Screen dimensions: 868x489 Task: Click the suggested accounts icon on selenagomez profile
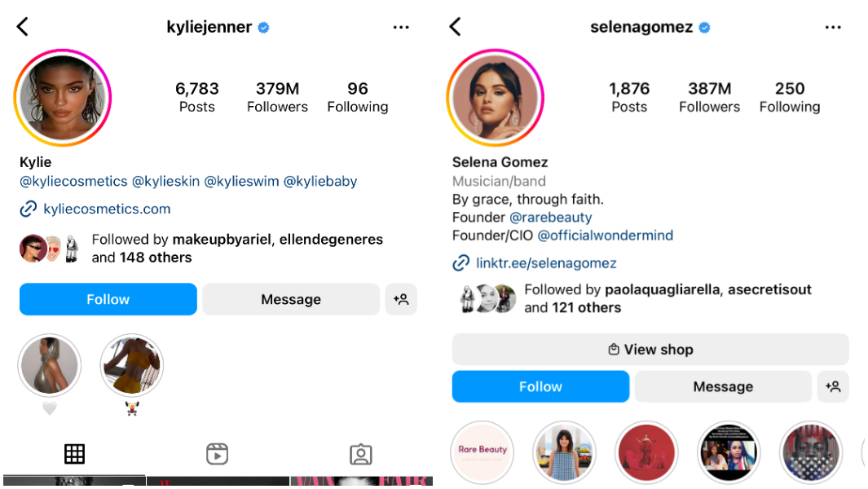(833, 386)
